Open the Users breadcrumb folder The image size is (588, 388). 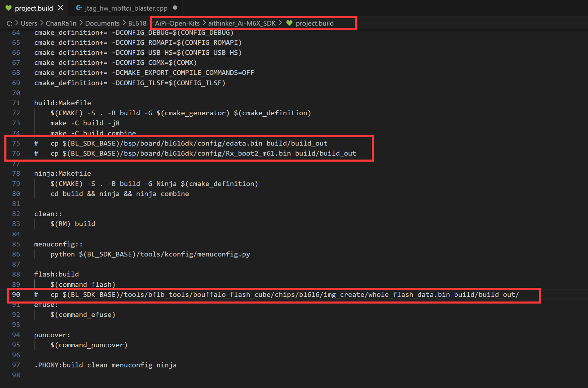[29, 23]
